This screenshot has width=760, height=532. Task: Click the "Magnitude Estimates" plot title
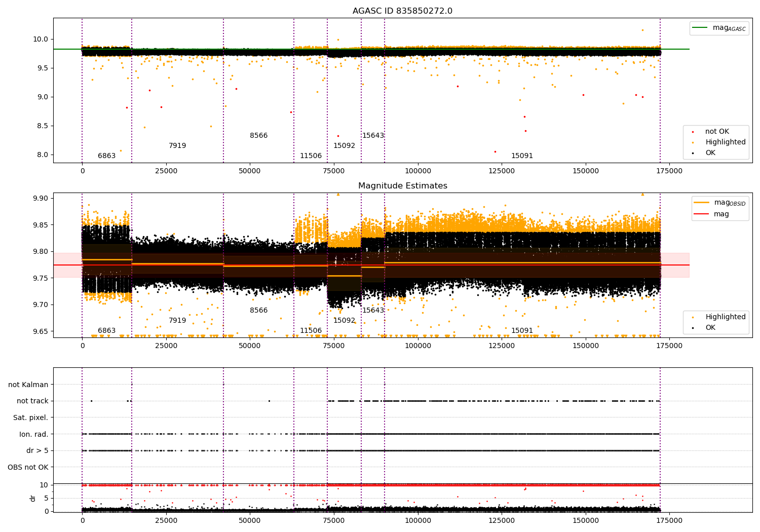click(402, 186)
